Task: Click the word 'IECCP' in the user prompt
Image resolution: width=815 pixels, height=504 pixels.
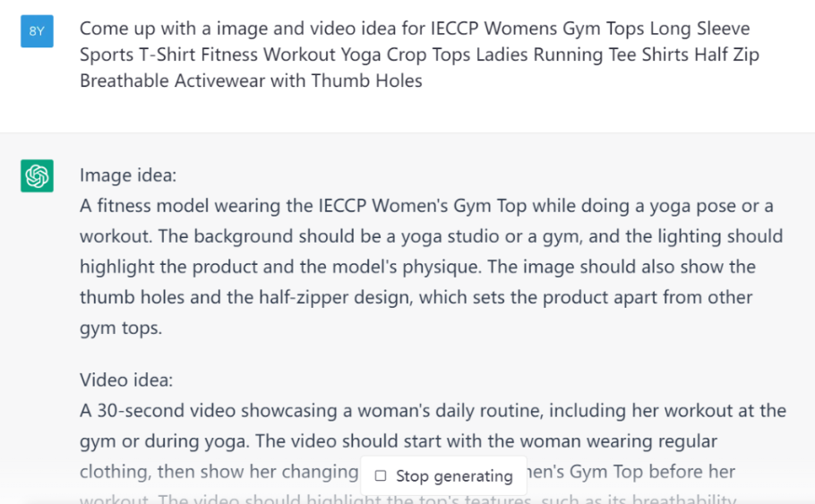Action: point(454,28)
